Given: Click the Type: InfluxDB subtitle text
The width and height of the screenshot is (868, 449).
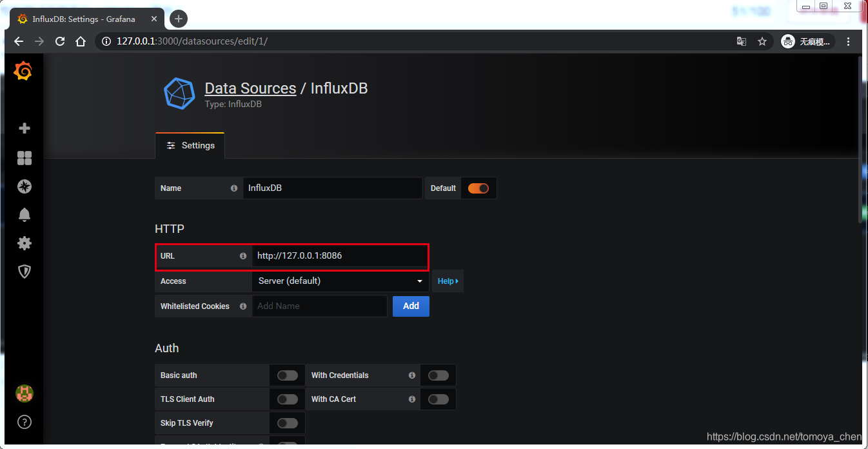Looking at the screenshot, I should [233, 104].
